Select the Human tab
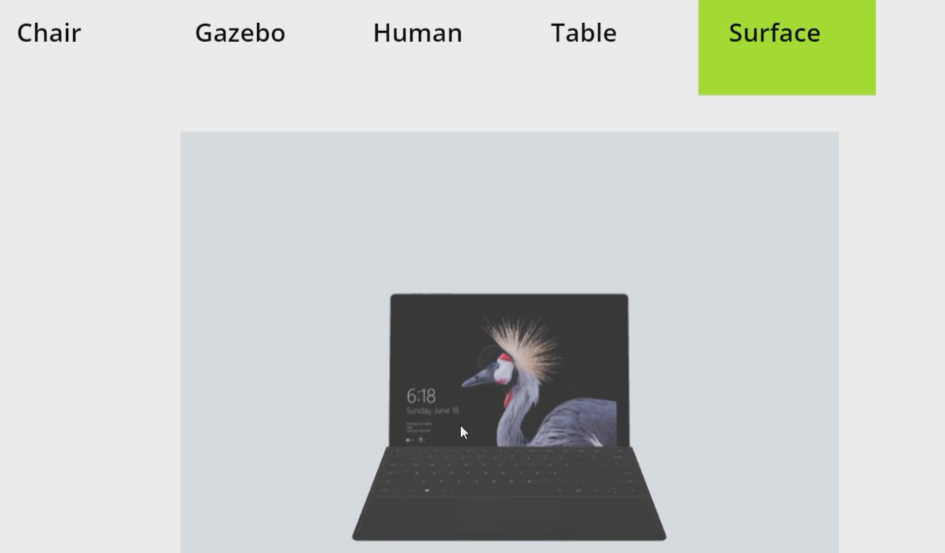The image size is (945, 553). point(418,33)
